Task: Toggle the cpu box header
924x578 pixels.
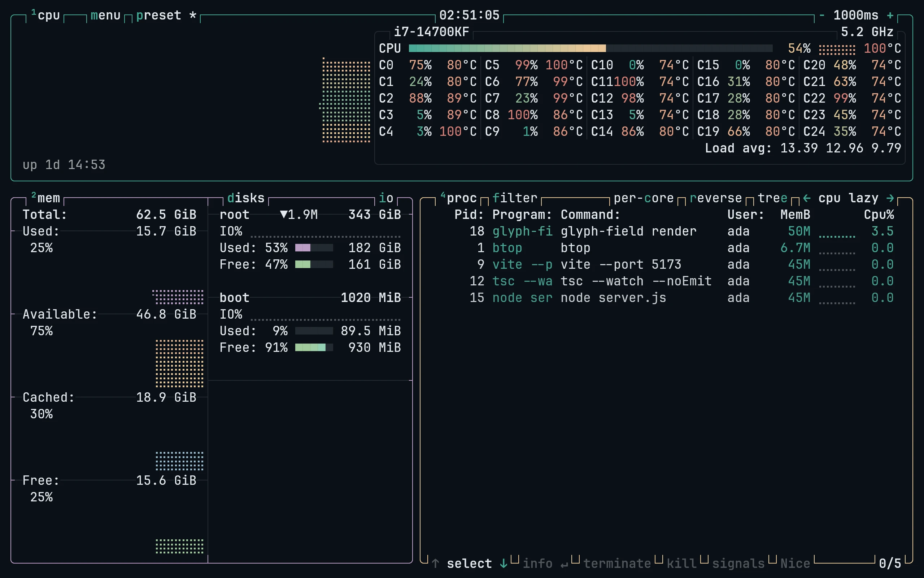Action: coord(45,15)
